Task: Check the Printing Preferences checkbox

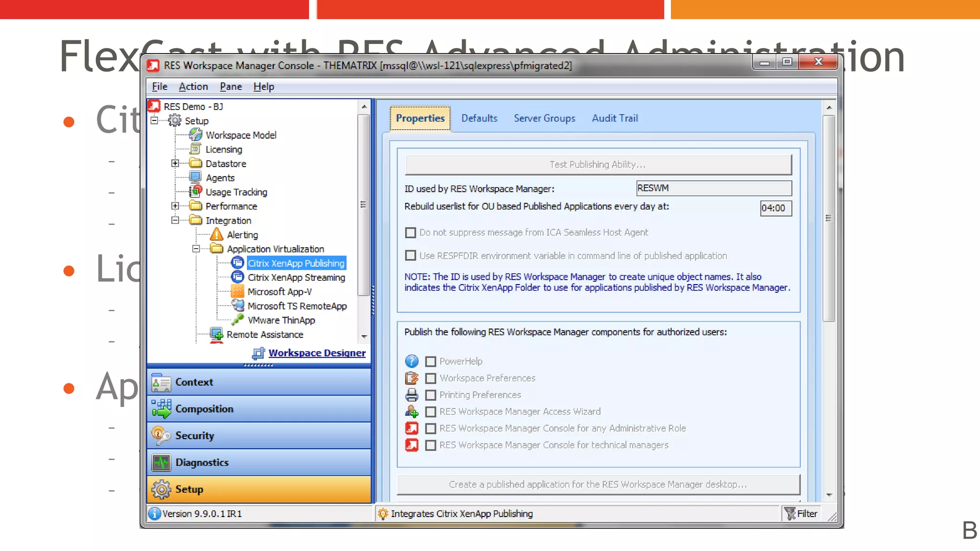Action: (x=431, y=395)
